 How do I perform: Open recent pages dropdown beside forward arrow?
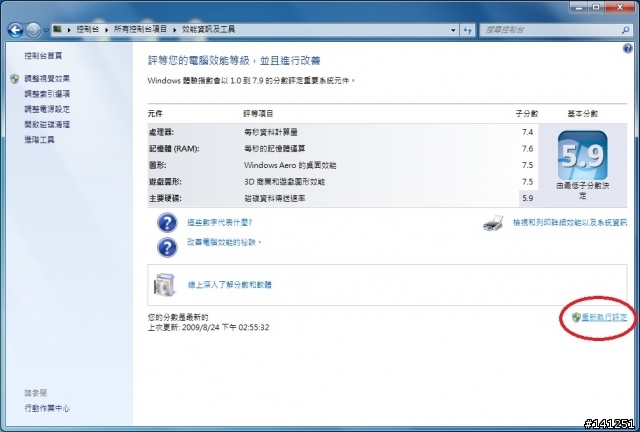45,30
